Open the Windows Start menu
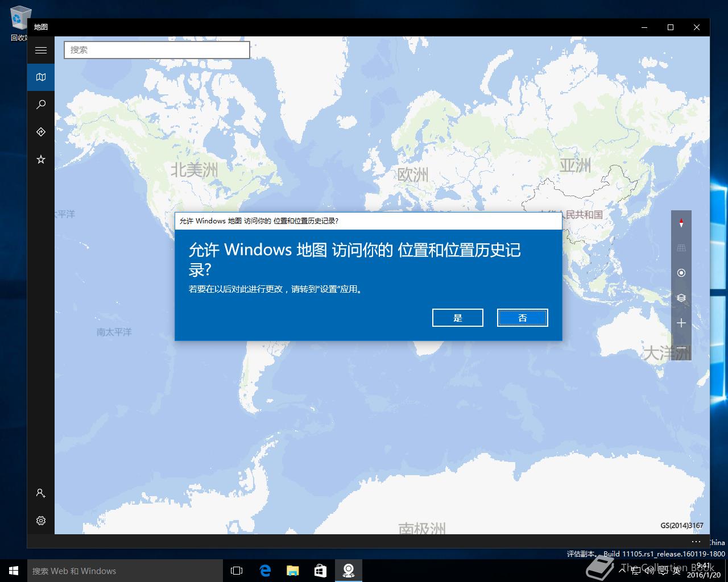 14,571
